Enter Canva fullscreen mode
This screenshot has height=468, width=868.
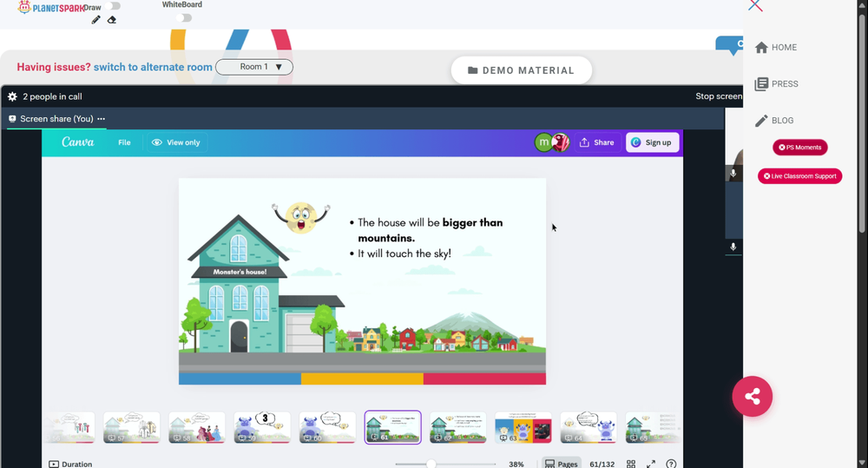(x=651, y=464)
